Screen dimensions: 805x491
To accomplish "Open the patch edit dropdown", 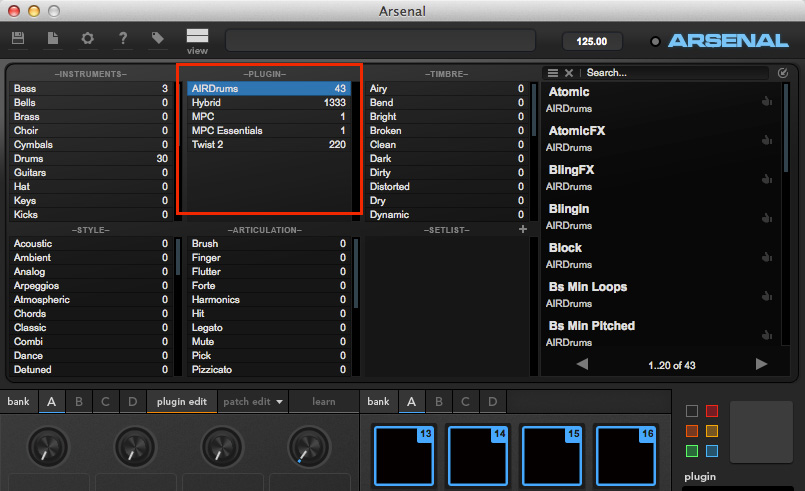I will coord(253,402).
